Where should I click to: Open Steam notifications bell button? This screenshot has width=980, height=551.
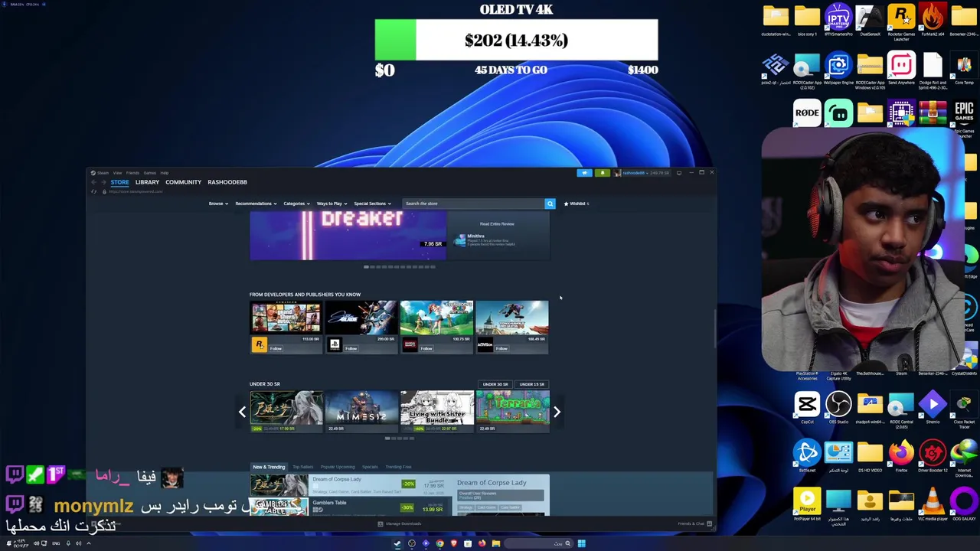602,173
